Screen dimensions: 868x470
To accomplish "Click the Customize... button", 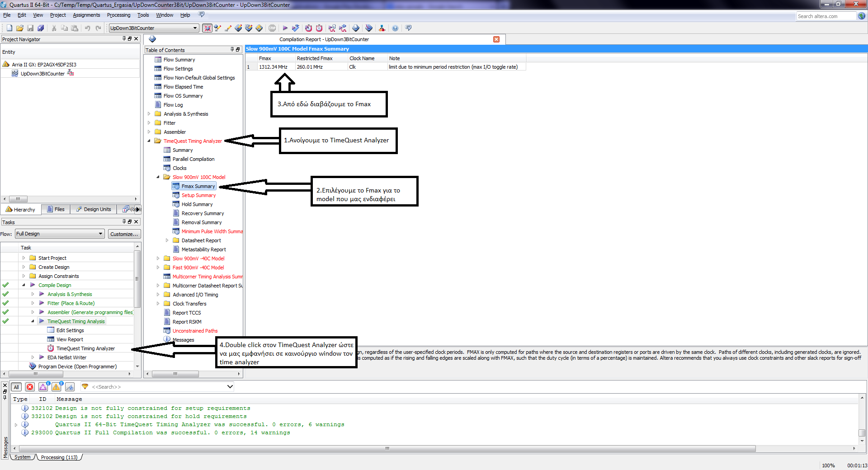I will tap(124, 234).
